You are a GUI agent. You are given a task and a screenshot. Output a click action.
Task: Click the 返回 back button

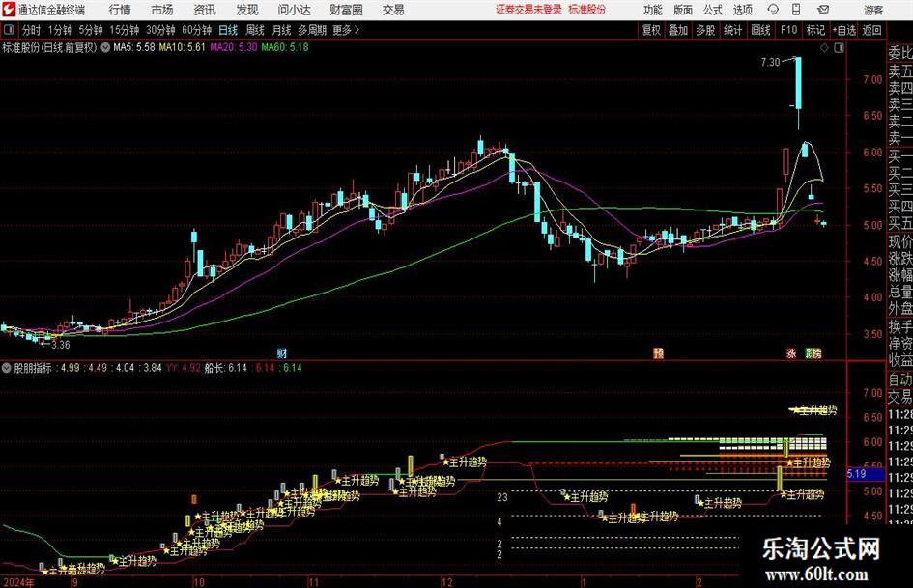pyautogui.click(x=871, y=30)
